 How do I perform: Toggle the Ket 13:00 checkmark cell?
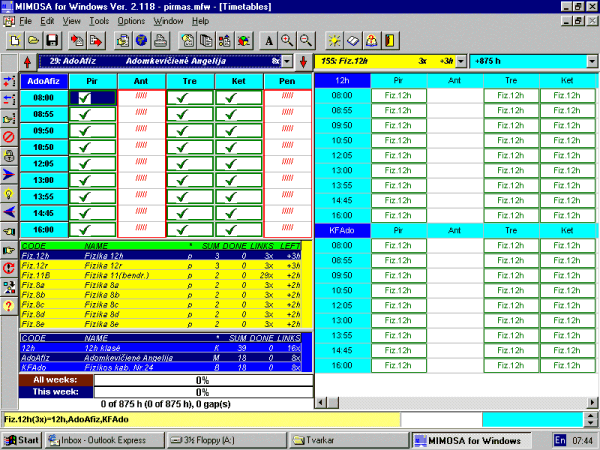click(x=239, y=179)
